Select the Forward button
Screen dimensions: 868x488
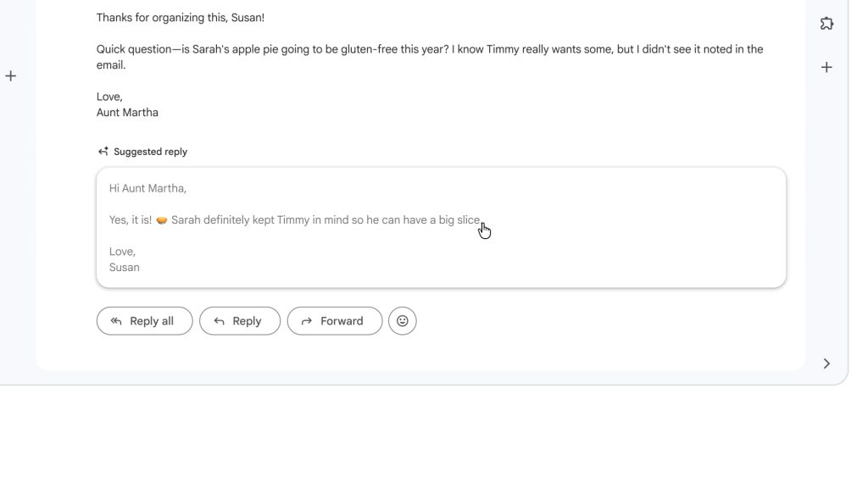[334, 320]
